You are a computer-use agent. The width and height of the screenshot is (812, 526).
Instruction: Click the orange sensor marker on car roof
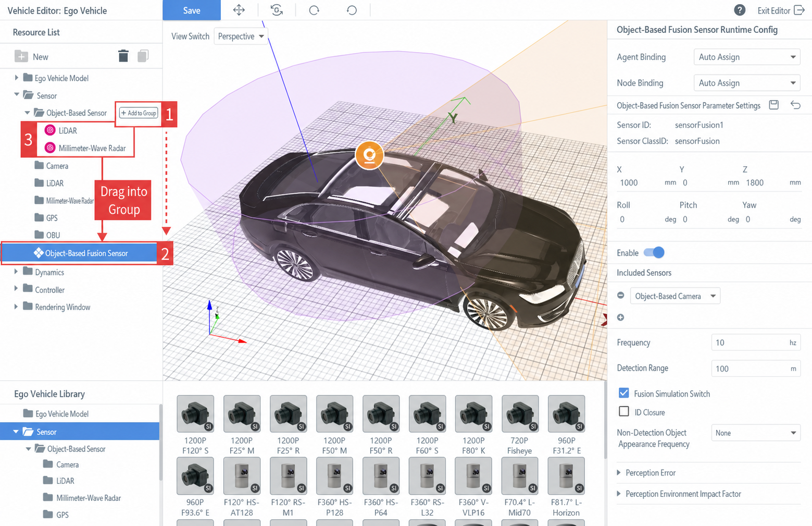pyautogui.click(x=369, y=155)
